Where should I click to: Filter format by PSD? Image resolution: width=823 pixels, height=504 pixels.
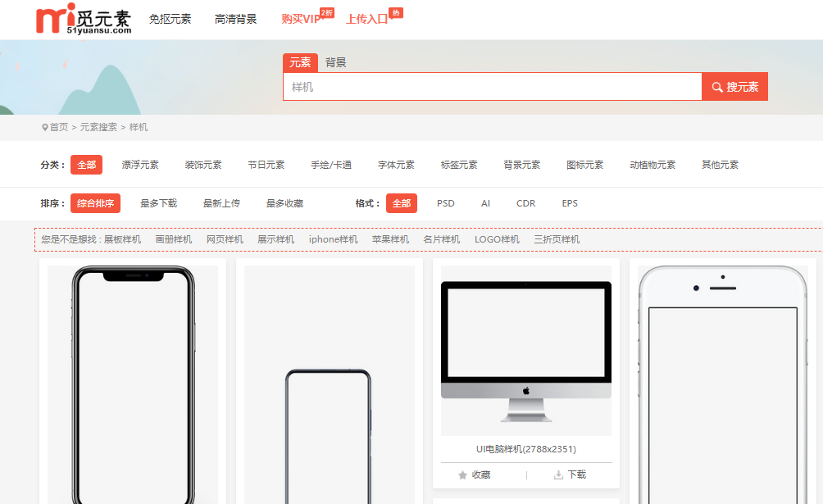[x=446, y=203]
